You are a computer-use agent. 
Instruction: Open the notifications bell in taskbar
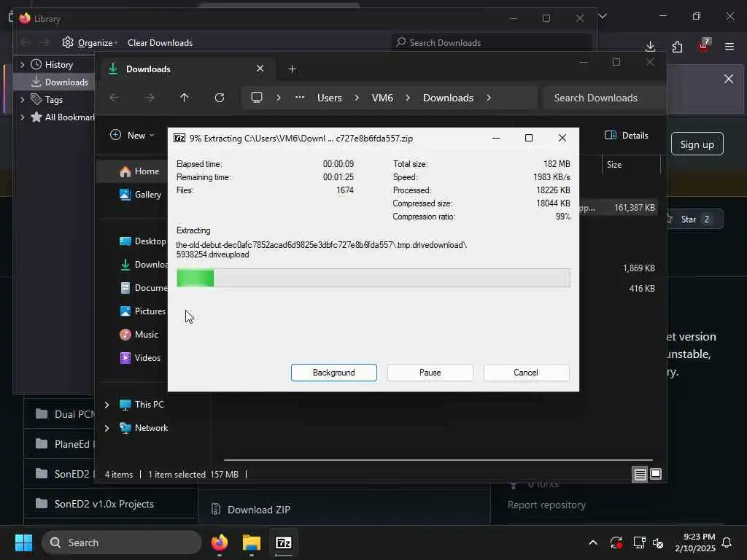(727, 542)
